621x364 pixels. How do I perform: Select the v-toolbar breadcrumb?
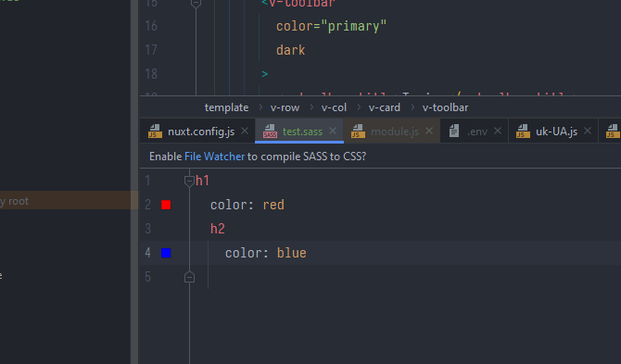click(x=445, y=107)
